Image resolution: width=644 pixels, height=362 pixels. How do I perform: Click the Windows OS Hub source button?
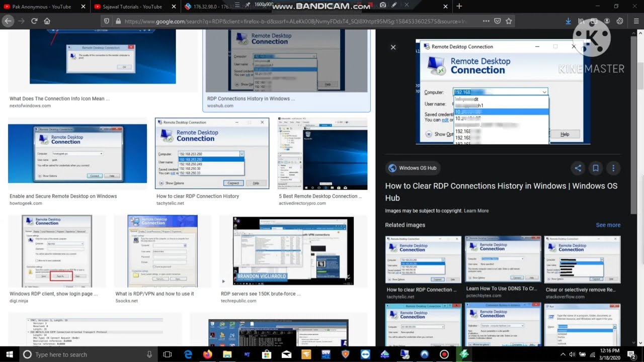pyautogui.click(x=413, y=168)
